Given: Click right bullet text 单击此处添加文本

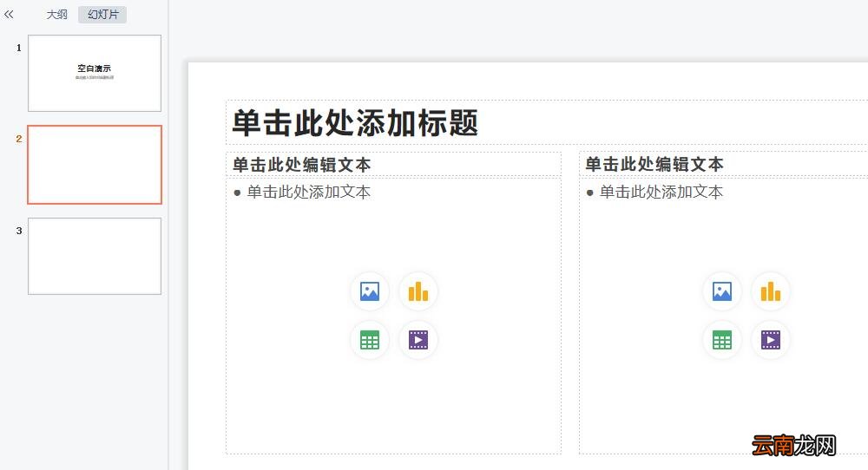Looking at the screenshot, I should click(x=661, y=192).
